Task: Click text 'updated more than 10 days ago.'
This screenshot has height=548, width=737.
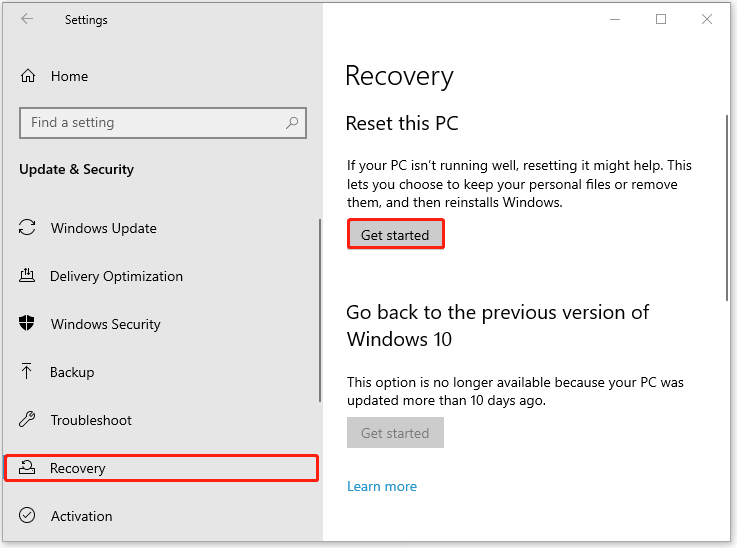Action: pos(447,401)
